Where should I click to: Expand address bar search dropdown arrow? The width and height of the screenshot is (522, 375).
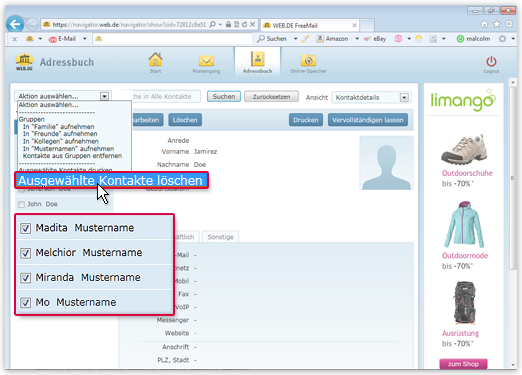220,24
